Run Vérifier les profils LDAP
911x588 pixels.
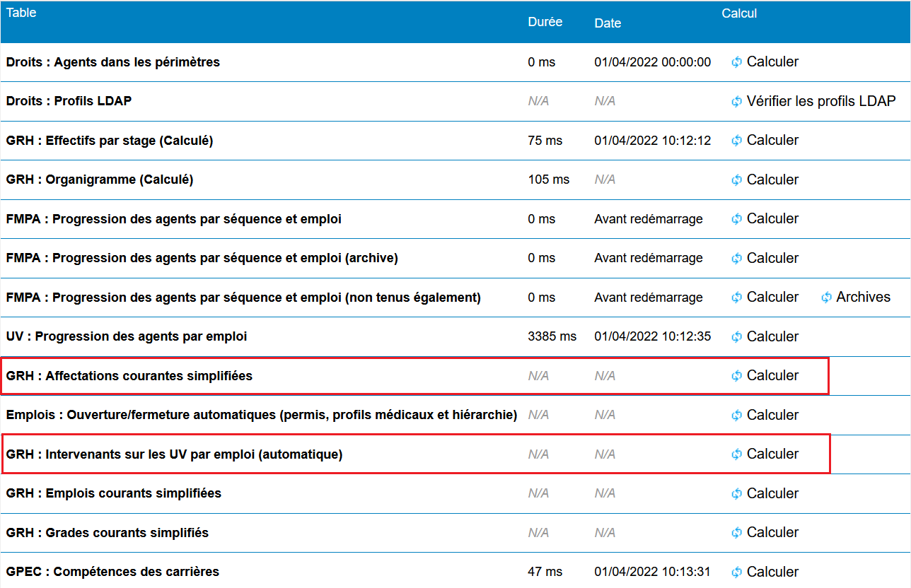(x=820, y=101)
